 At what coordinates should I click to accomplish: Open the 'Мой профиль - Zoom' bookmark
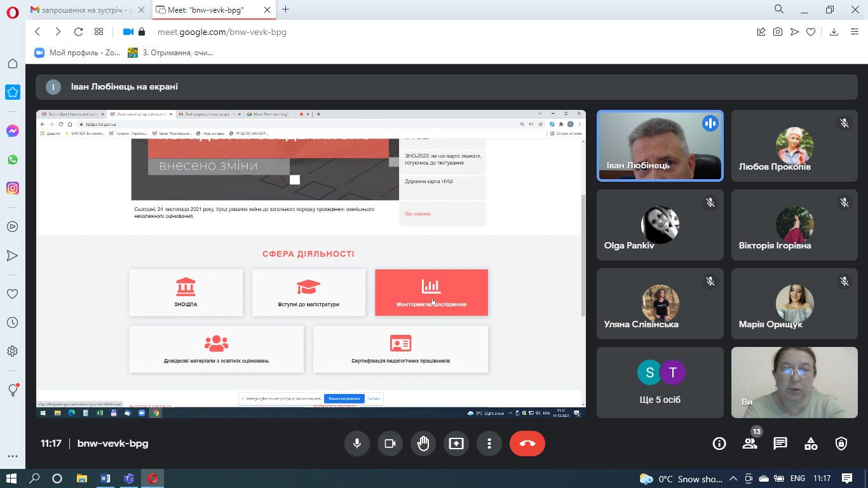[x=78, y=53]
